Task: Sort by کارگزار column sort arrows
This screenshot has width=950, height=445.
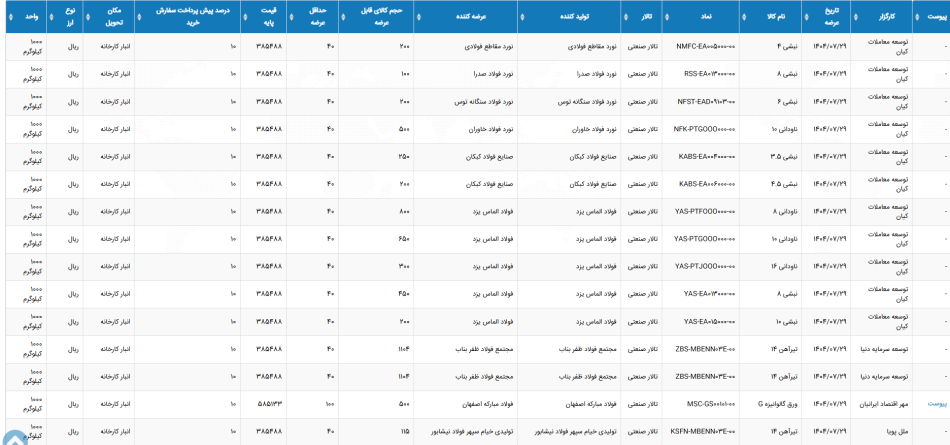Action: 857,16
